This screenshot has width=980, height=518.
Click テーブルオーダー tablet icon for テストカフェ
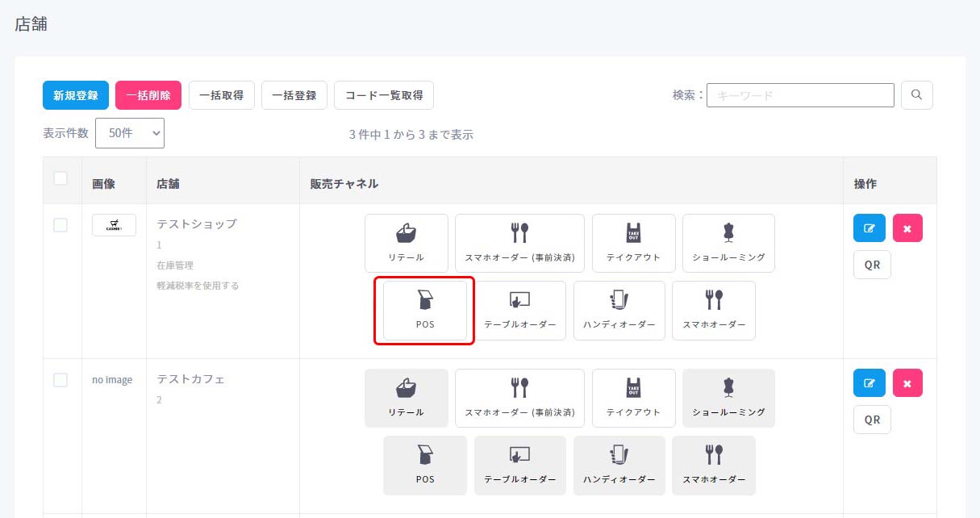coord(519,455)
